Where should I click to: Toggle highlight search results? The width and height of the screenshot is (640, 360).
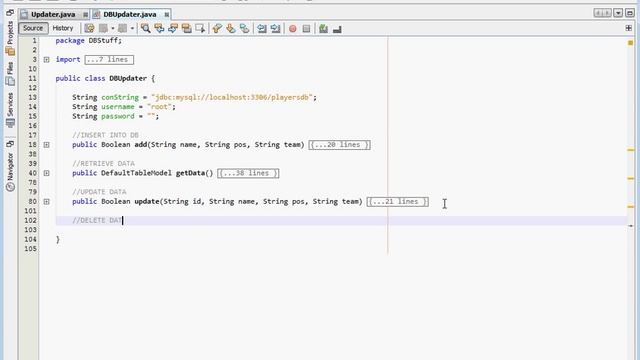[x=187, y=28]
